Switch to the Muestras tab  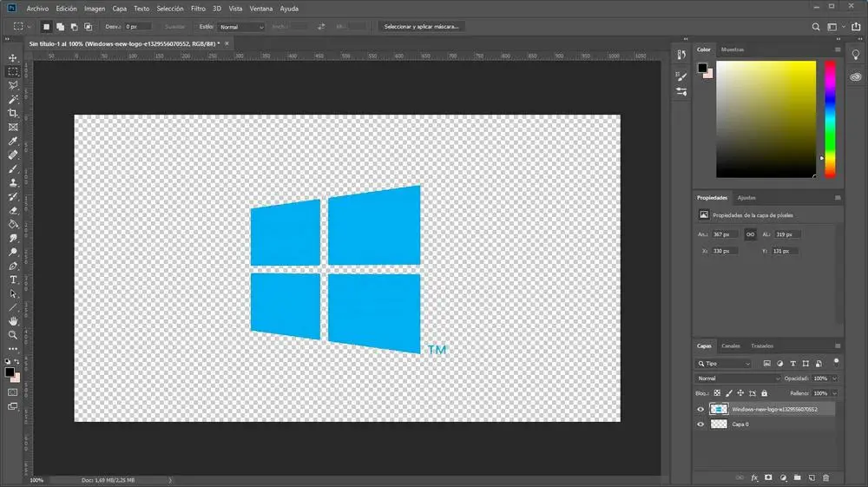pyautogui.click(x=733, y=49)
